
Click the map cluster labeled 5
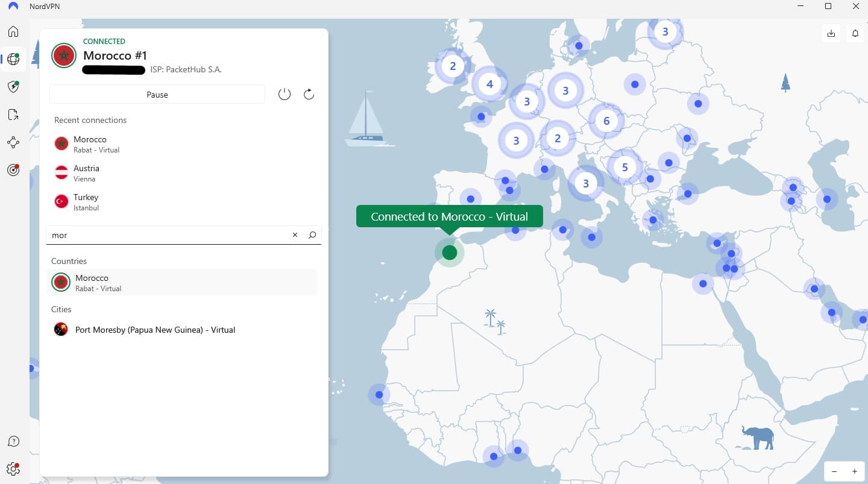coord(625,167)
